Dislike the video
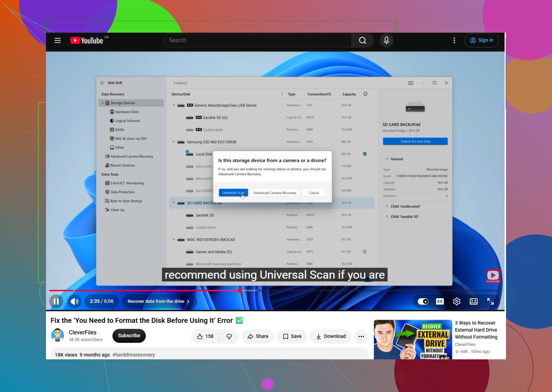This screenshot has height=392, width=552. (x=229, y=336)
